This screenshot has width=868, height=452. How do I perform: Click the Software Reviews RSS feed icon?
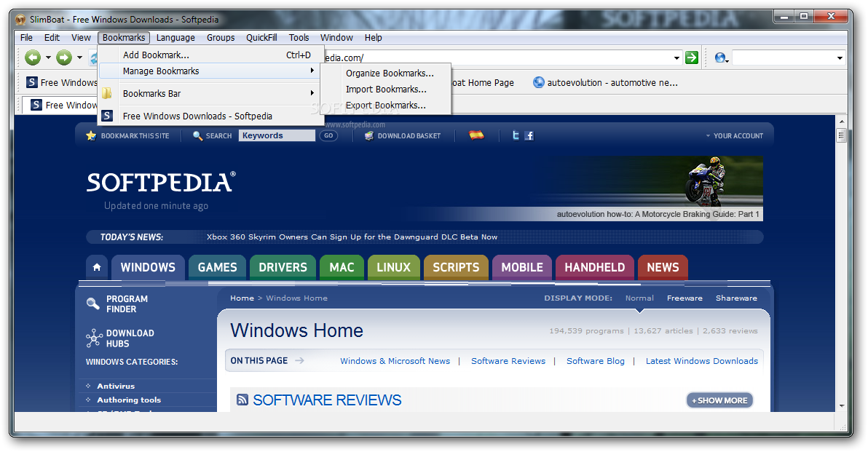tap(242, 400)
